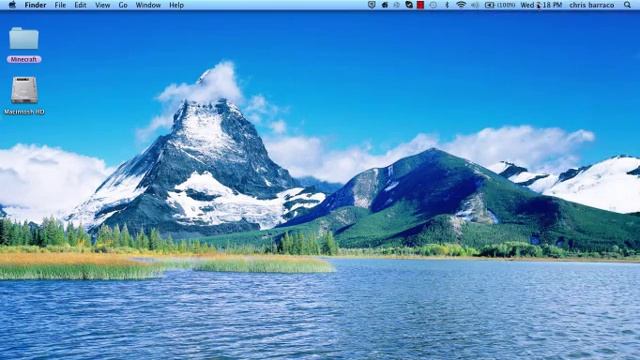The width and height of the screenshot is (640, 360).
Task: Open the Go menu
Action: point(123,5)
